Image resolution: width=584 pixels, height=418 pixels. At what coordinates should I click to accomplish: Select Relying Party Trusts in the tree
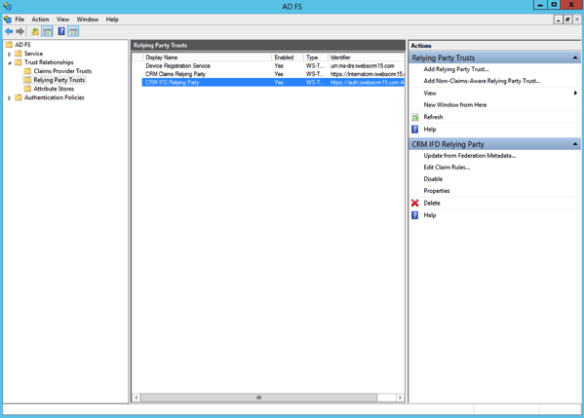(x=59, y=80)
